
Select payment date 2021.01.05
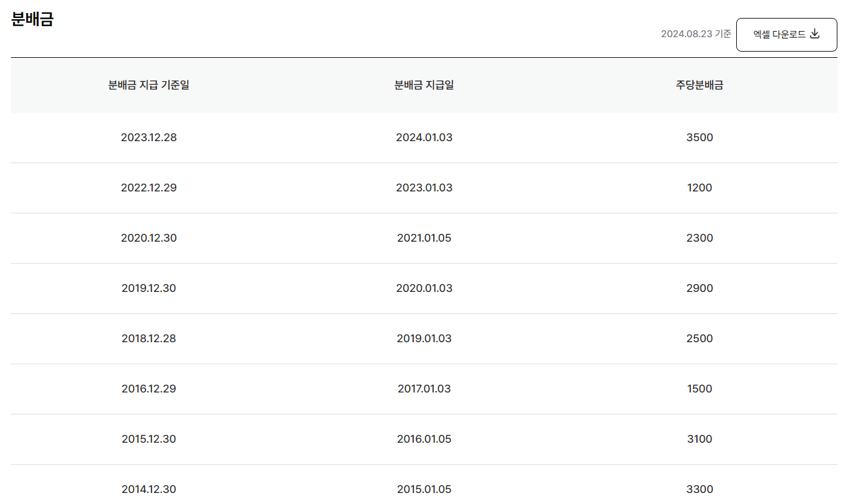pos(424,238)
